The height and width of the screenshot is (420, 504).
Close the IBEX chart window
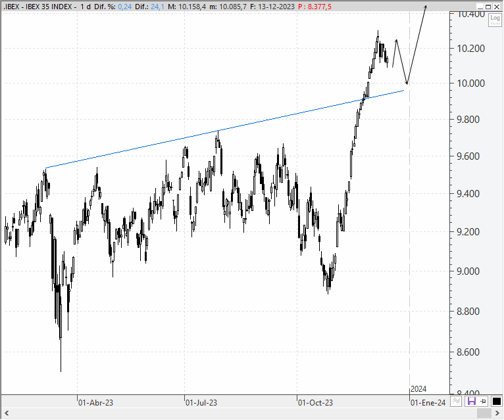[497, 7]
